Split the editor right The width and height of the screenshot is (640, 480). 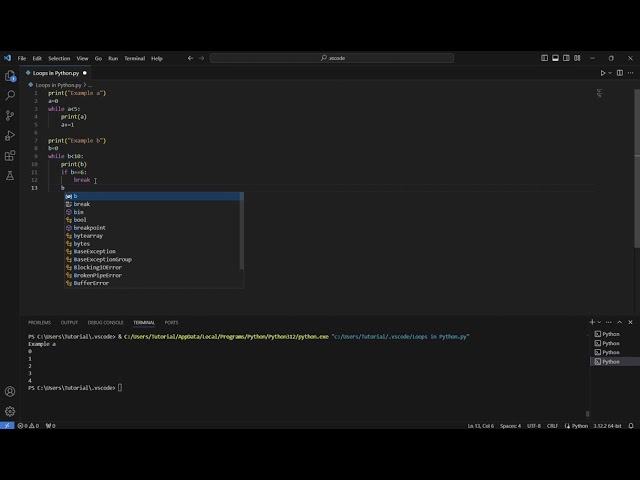620,73
